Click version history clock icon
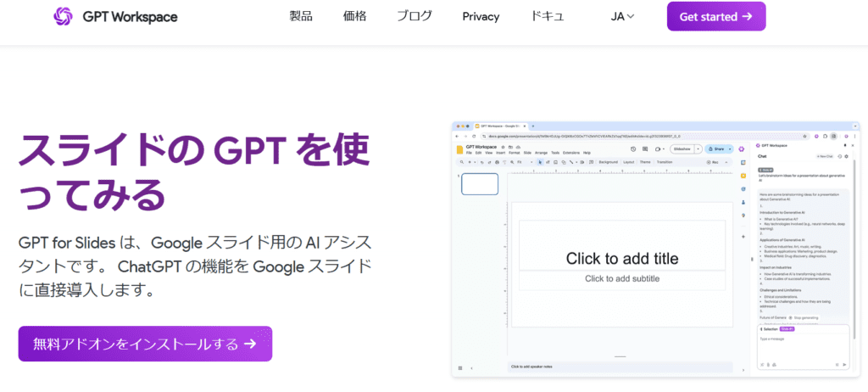The width and height of the screenshot is (868, 392). click(x=633, y=149)
